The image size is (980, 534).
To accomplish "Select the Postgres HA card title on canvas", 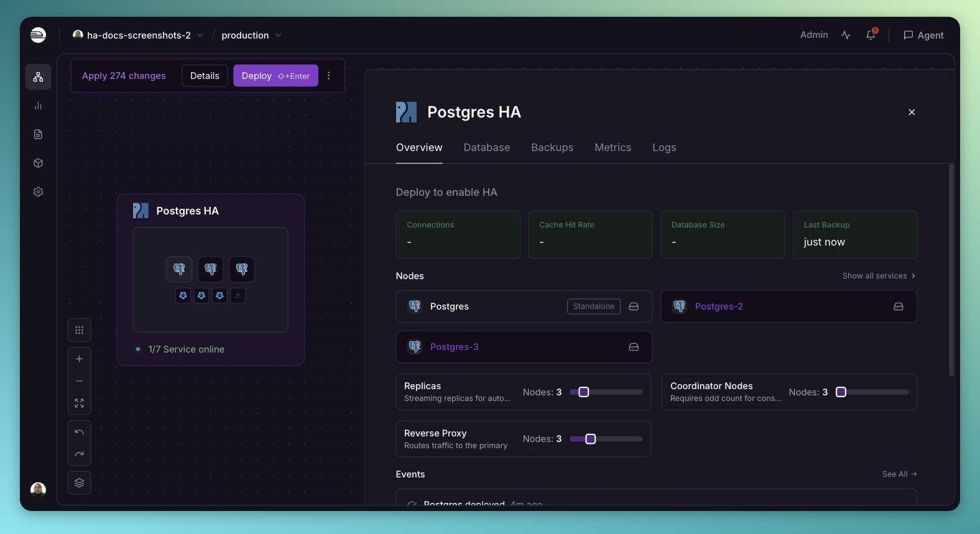I will pyautogui.click(x=187, y=211).
